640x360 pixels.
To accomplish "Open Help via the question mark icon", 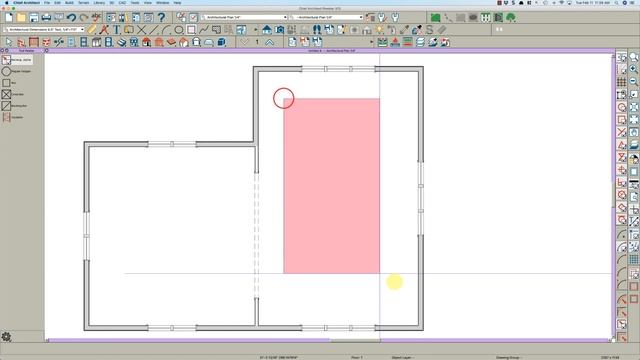I will click(x=162, y=17).
